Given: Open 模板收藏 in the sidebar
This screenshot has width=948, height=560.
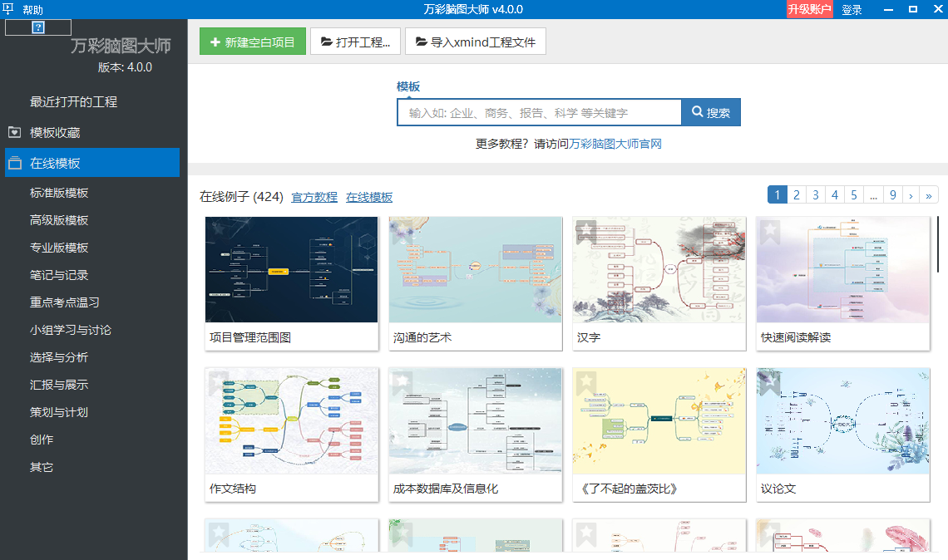Looking at the screenshot, I should (55, 132).
